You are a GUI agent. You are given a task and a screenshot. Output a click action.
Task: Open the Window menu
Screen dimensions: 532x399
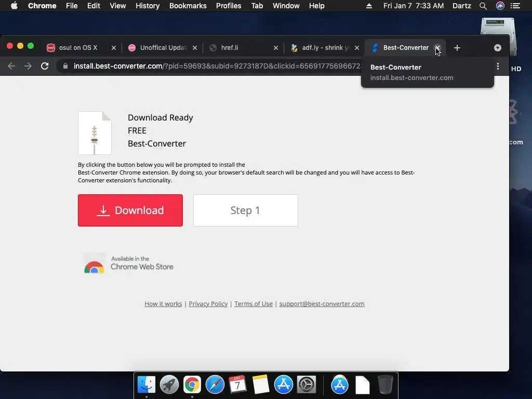(x=286, y=6)
